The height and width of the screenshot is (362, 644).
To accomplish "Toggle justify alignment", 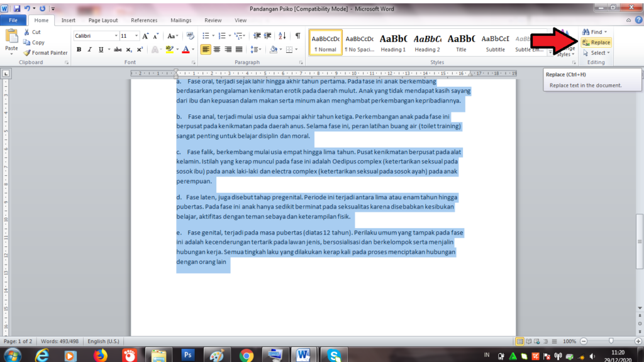I will (238, 50).
